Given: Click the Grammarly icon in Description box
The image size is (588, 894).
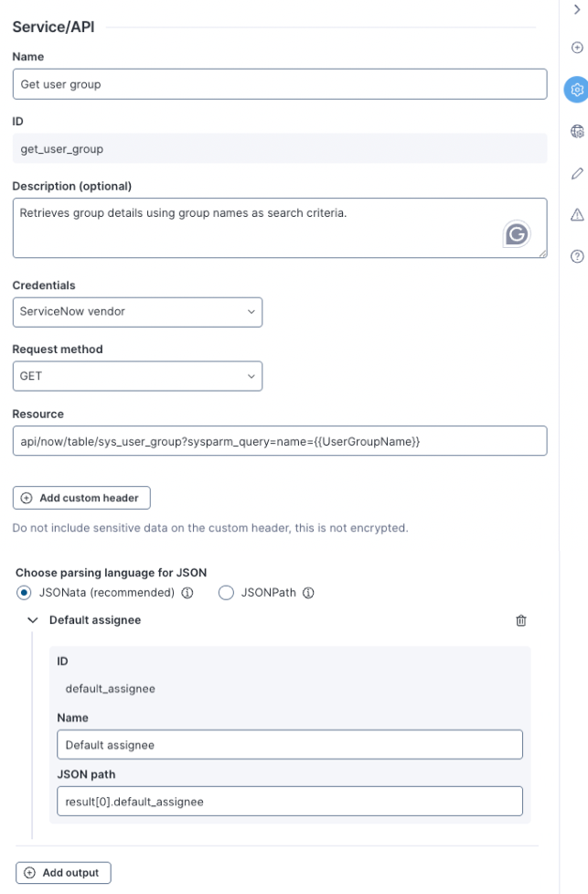Looking at the screenshot, I should (517, 235).
